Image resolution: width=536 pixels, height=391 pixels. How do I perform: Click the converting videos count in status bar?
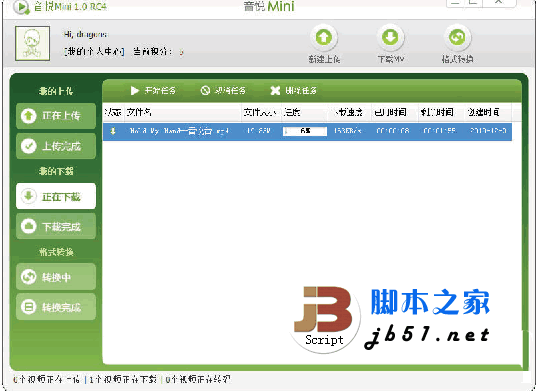[x=198, y=379]
